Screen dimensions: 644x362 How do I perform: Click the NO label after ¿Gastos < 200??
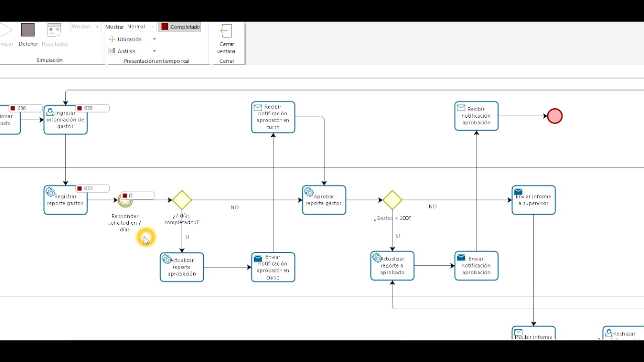433,206
